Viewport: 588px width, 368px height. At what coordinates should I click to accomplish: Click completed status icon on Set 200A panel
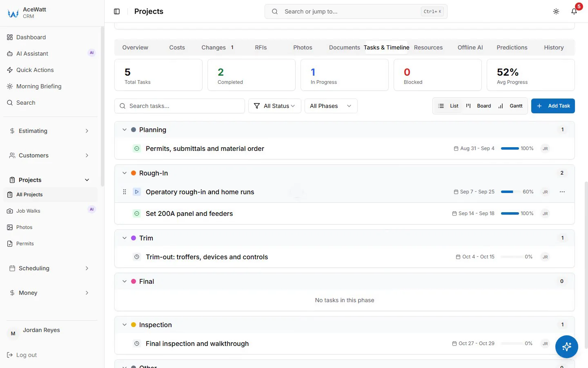pos(137,213)
